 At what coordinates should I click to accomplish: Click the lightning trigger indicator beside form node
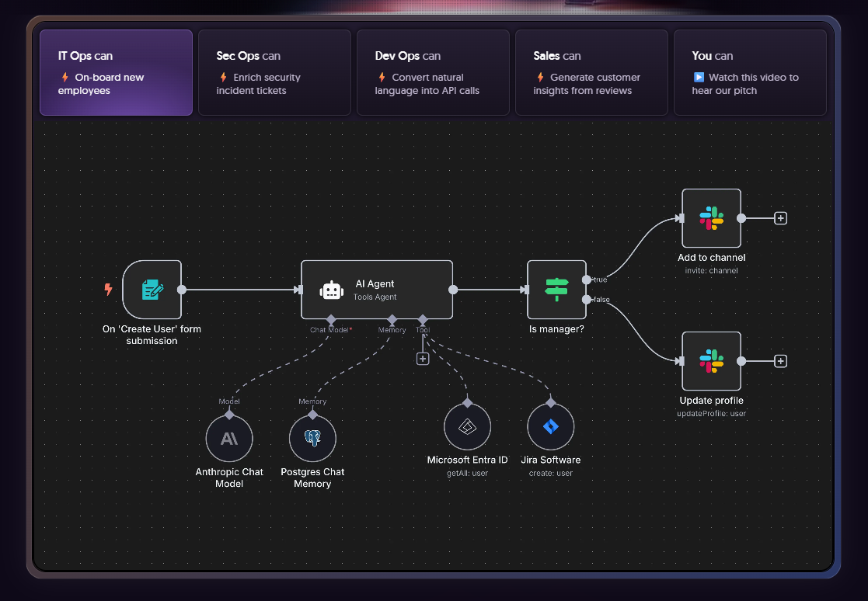point(109,289)
